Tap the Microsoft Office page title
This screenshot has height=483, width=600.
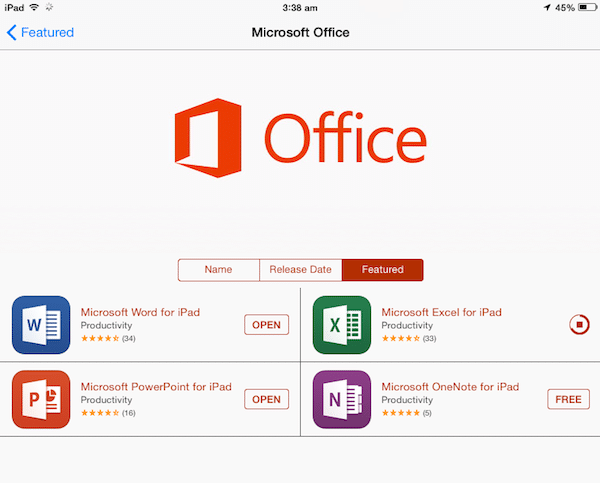tap(300, 33)
